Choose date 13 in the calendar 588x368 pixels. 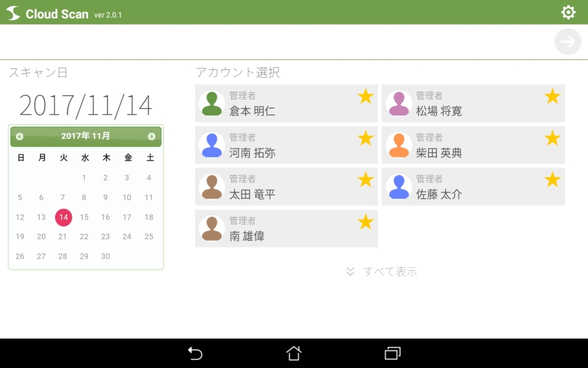pyautogui.click(x=41, y=217)
